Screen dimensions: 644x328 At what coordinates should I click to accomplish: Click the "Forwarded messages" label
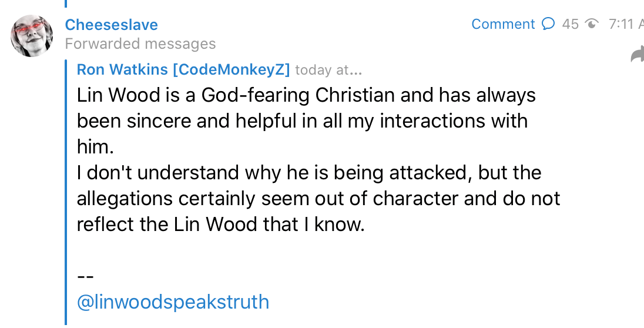pyautogui.click(x=140, y=44)
